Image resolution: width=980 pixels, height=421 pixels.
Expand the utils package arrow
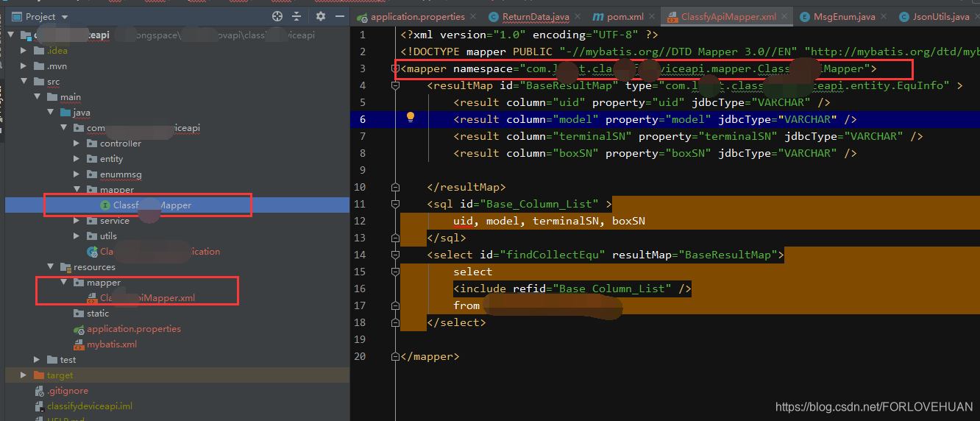[x=77, y=236]
